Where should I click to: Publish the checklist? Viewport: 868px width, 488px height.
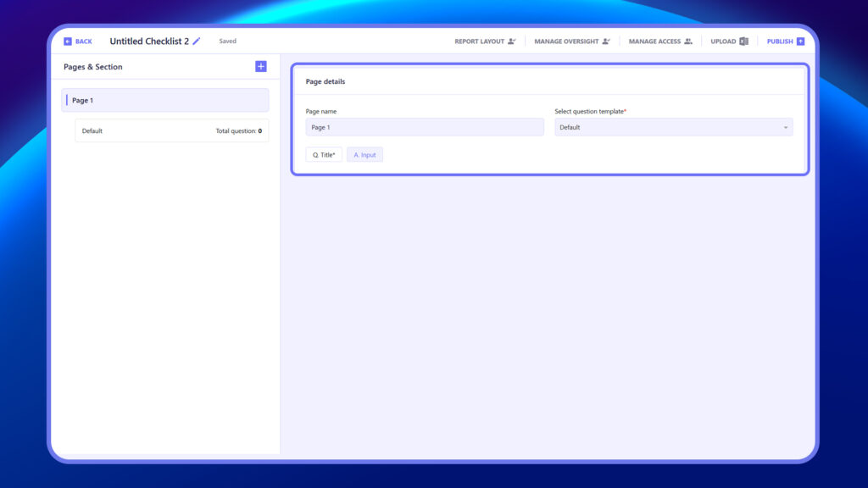[x=785, y=42]
